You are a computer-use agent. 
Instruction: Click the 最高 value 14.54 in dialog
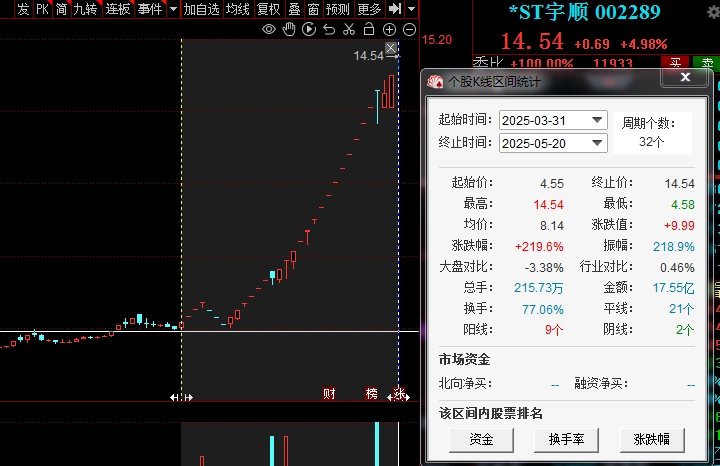pyautogui.click(x=548, y=204)
